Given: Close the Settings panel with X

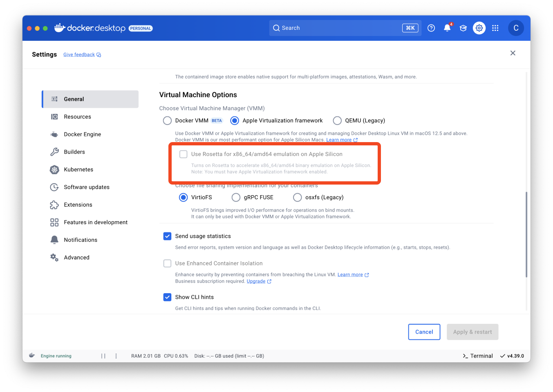Looking at the screenshot, I should pyautogui.click(x=513, y=53).
